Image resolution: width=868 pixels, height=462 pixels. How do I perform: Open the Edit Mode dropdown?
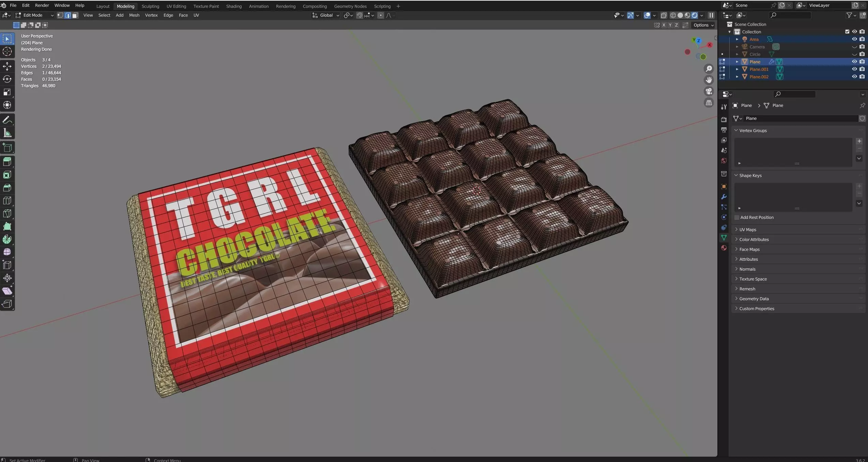[x=34, y=15]
